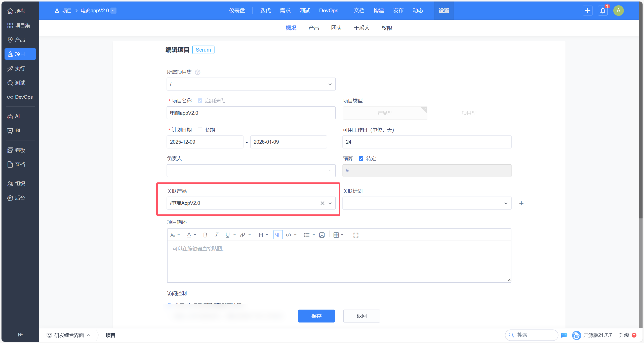Uncheck the 待定 budget checkbox
This screenshot has height=343, width=644.
(361, 159)
